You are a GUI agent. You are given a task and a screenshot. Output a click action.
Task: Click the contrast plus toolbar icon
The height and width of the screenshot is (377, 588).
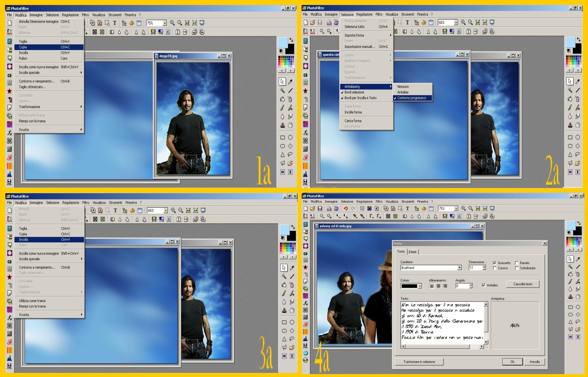pos(345,216)
